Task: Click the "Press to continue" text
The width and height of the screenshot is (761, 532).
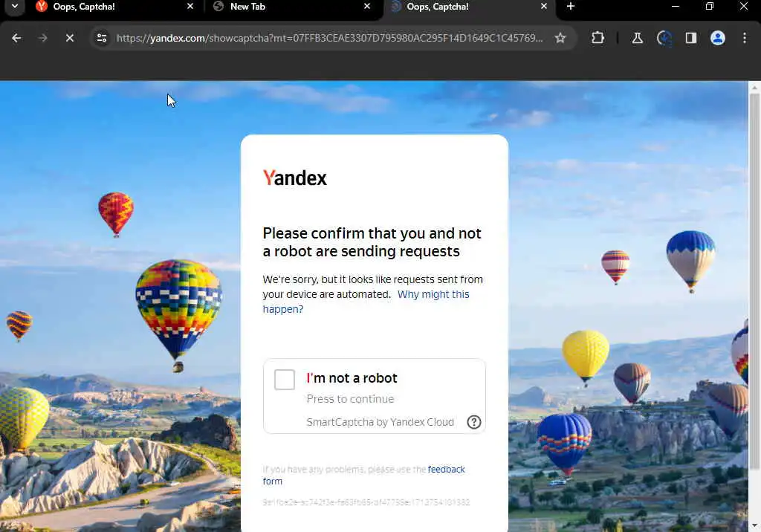Action: (350, 399)
